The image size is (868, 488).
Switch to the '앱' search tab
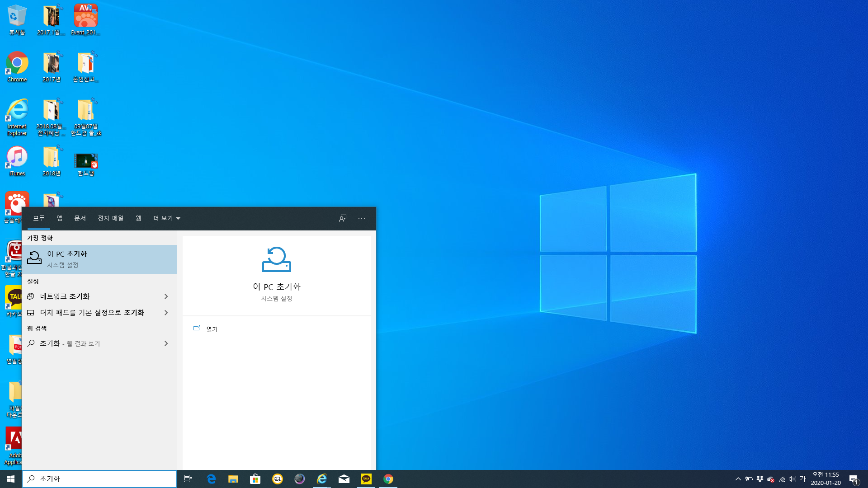click(59, 218)
